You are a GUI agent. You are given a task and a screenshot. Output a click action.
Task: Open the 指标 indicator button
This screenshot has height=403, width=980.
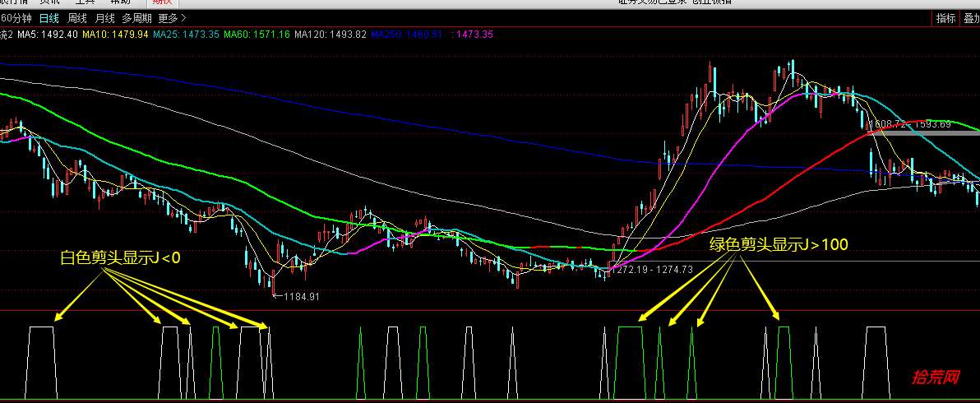coord(945,18)
